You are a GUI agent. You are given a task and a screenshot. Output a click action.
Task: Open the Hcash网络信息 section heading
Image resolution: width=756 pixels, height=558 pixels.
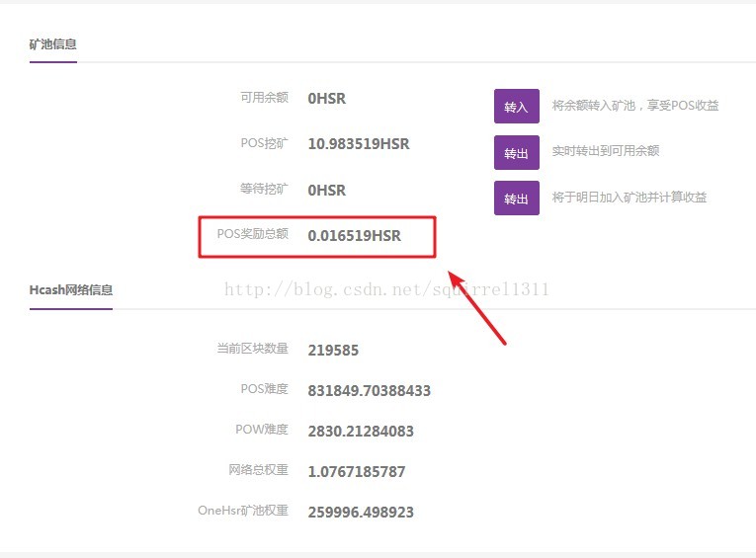[71, 289]
